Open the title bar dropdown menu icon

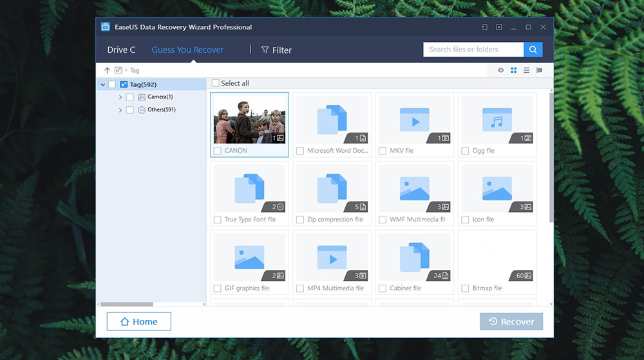point(499,27)
